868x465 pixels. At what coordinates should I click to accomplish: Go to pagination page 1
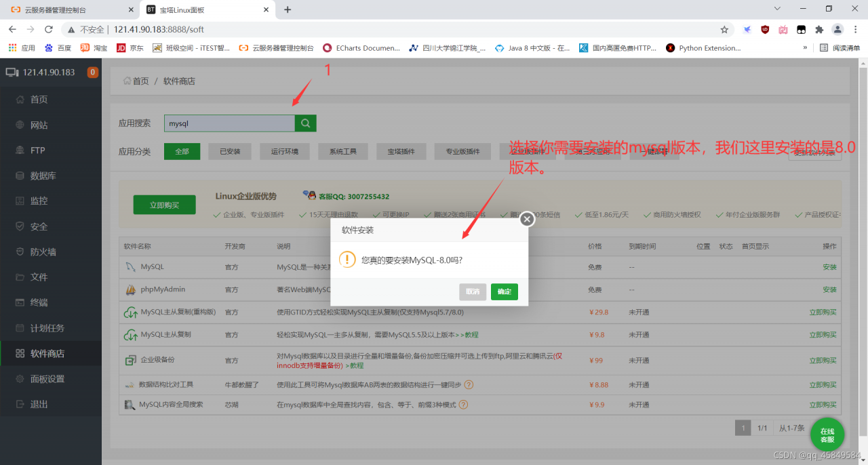[743, 428]
